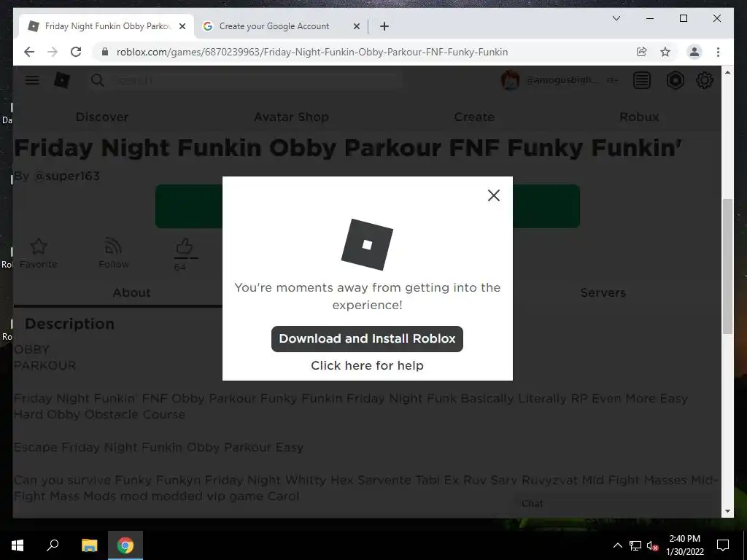The height and width of the screenshot is (560, 747).
Task: Click the Roblox search field
Action: coord(245,80)
